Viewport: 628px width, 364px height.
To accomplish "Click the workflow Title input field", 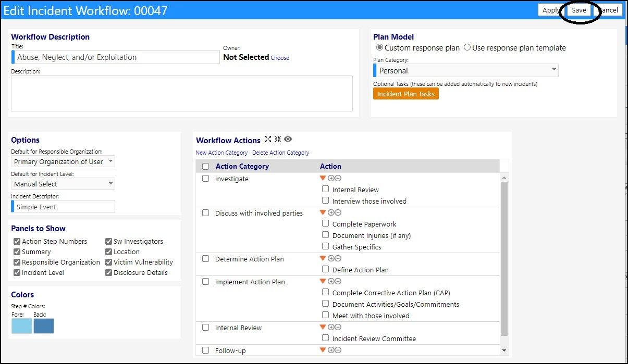I will click(x=116, y=57).
